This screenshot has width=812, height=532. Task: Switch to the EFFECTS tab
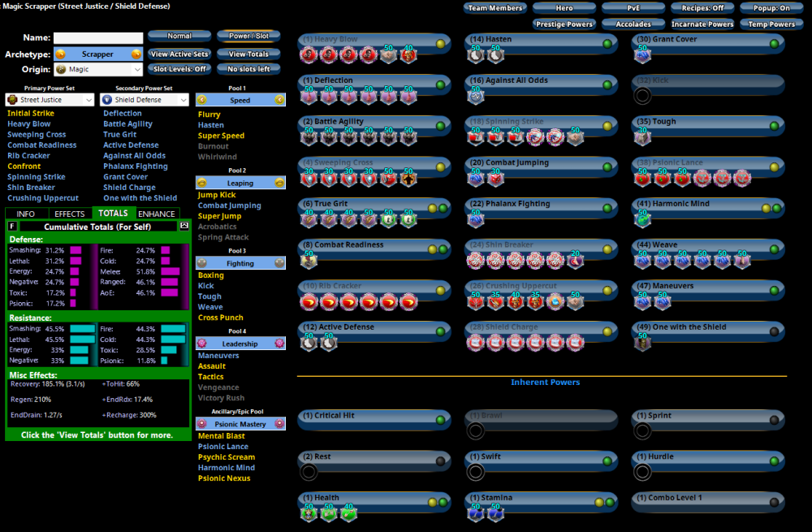(x=69, y=214)
